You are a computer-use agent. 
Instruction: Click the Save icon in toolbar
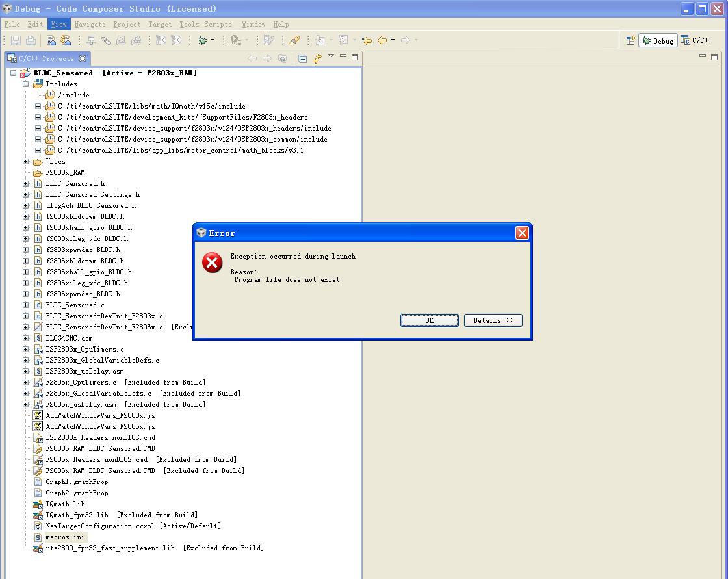pos(16,41)
